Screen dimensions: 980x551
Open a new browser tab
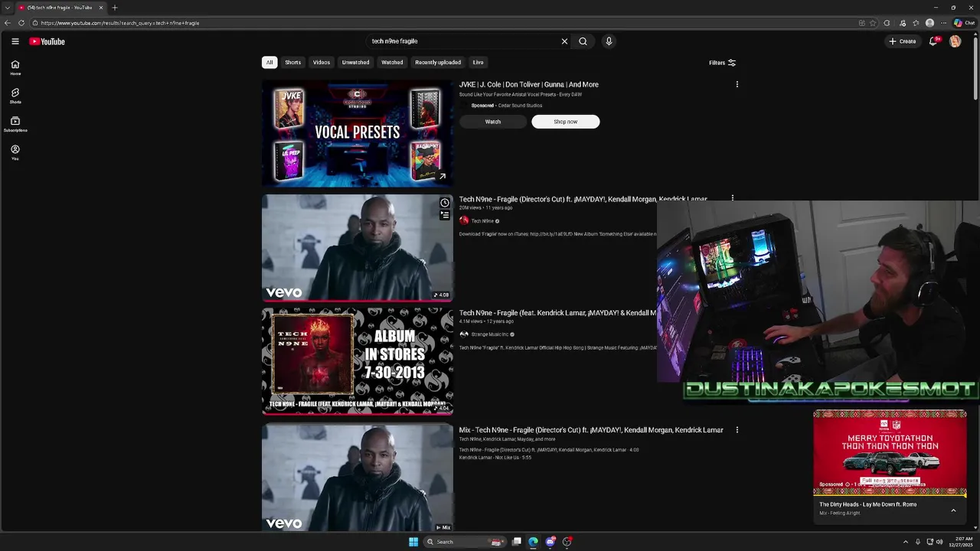[x=114, y=8]
